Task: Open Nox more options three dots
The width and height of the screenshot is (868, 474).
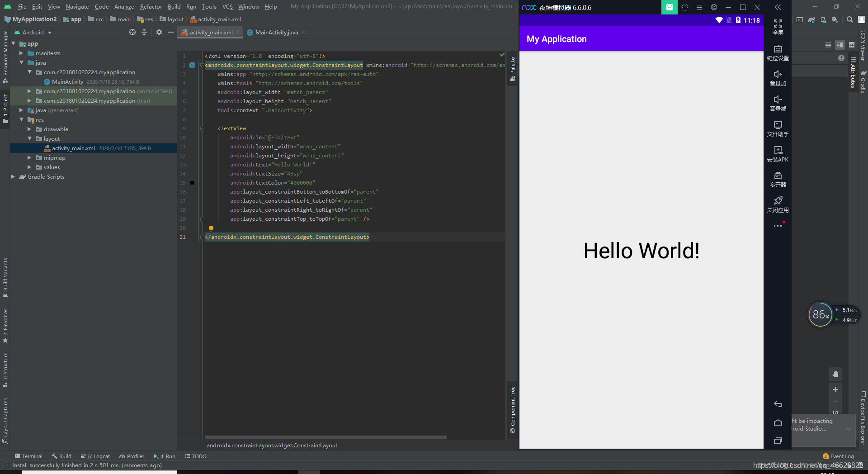Action: pos(778,226)
